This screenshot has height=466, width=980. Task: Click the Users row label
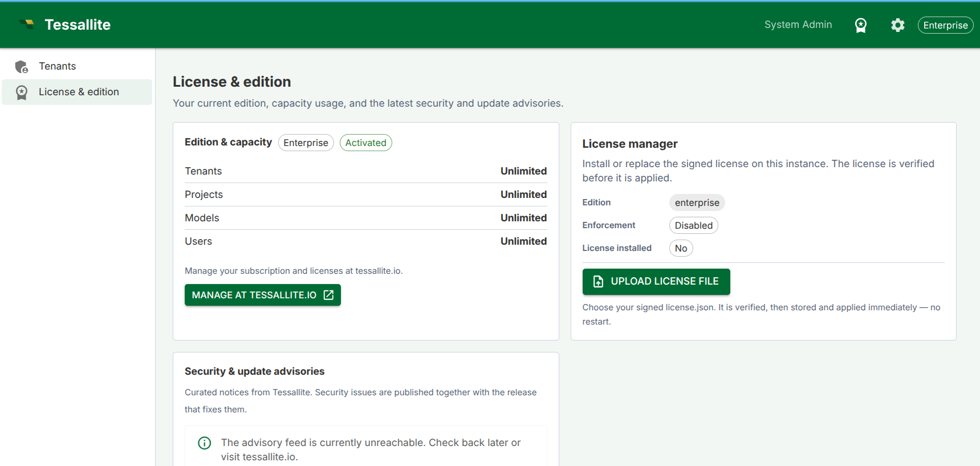click(198, 241)
